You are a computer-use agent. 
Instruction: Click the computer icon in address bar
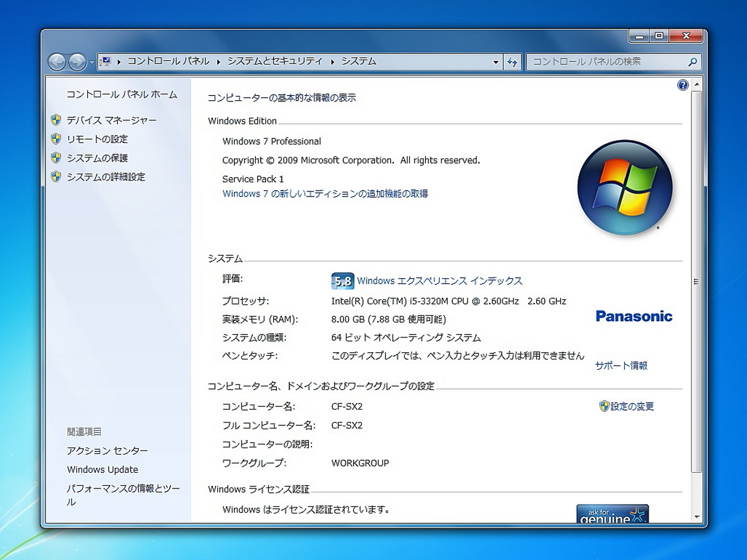pos(105,61)
